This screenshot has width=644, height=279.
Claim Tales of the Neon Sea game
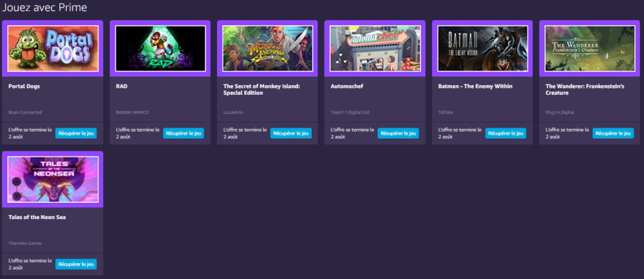76,264
